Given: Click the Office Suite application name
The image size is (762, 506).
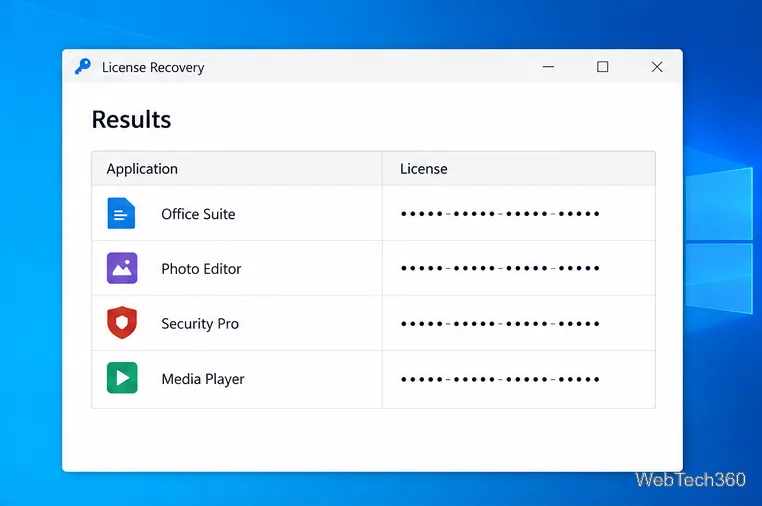Looking at the screenshot, I should click(198, 214).
